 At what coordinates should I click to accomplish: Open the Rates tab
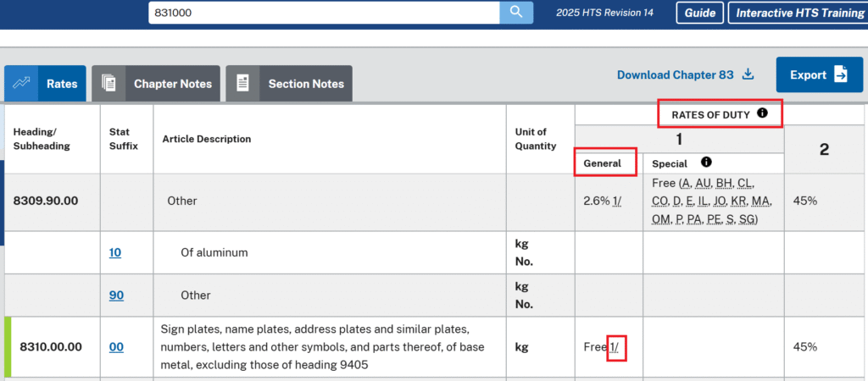[x=46, y=84]
